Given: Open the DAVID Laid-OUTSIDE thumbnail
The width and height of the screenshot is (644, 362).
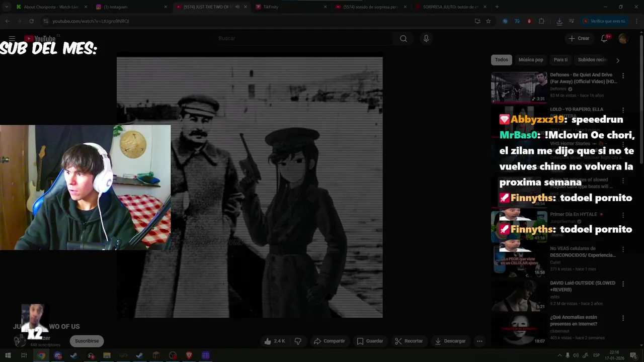Looking at the screenshot, I should click(519, 295).
